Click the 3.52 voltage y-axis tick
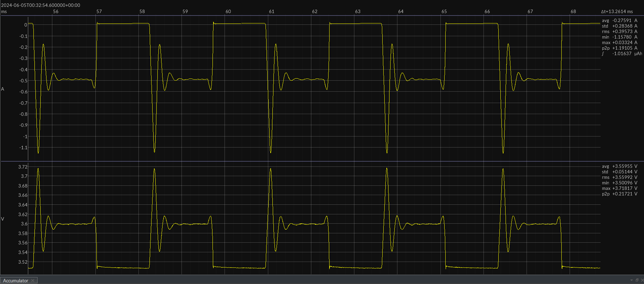 tap(23, 262)
